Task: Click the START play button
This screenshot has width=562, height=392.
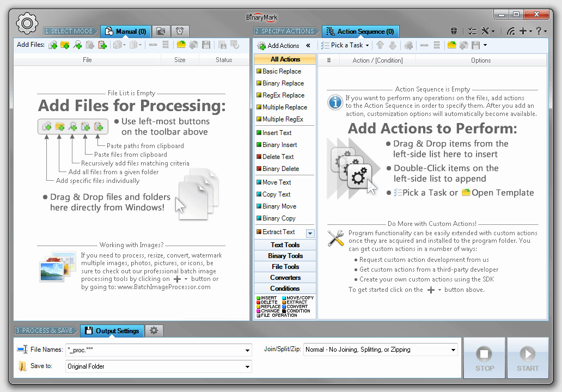Action: tap(528, 358)
